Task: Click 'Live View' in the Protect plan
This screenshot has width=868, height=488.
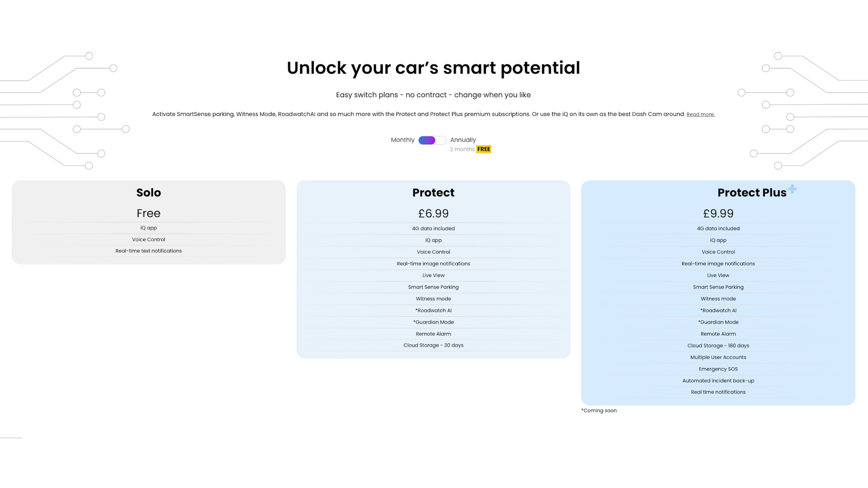Action: tap(433, 275)
